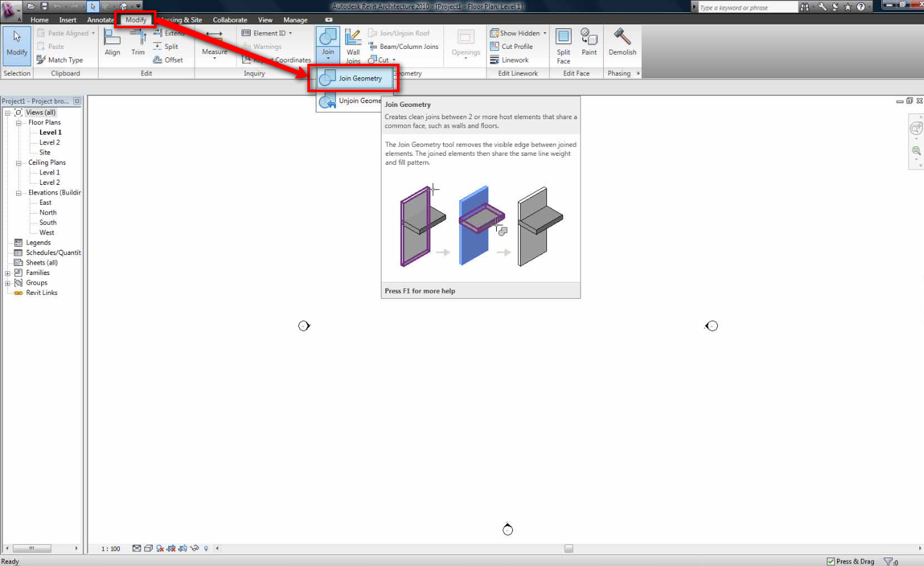
Task: Click the Split Face tool
Action: (x=564, y=46)
